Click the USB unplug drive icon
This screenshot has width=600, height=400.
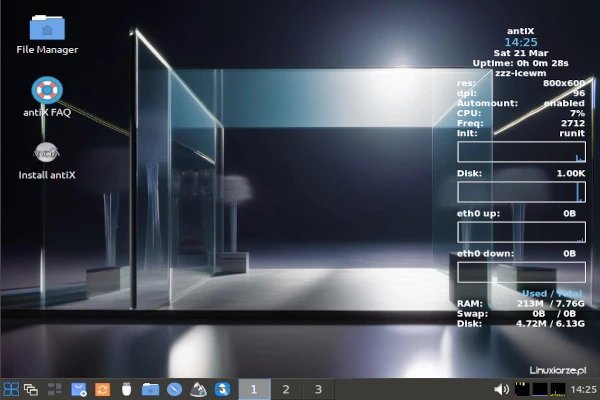[x=126, y=389]
